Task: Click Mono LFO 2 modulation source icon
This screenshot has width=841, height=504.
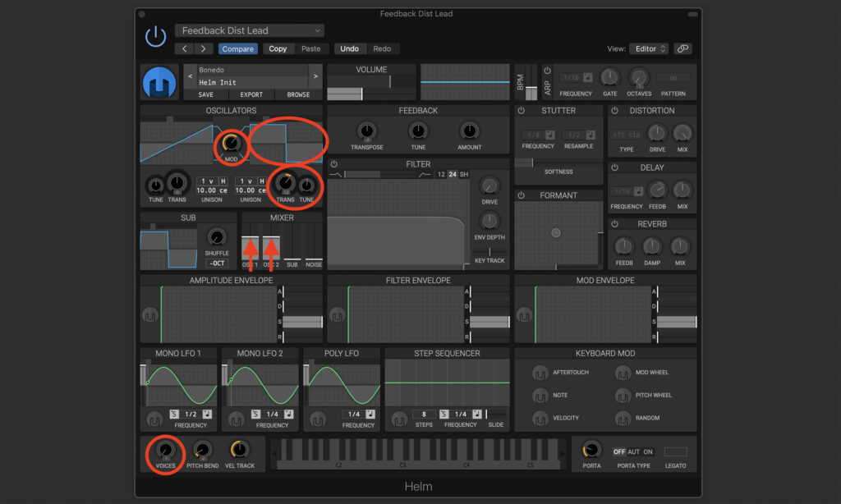Action: [236, 419]
